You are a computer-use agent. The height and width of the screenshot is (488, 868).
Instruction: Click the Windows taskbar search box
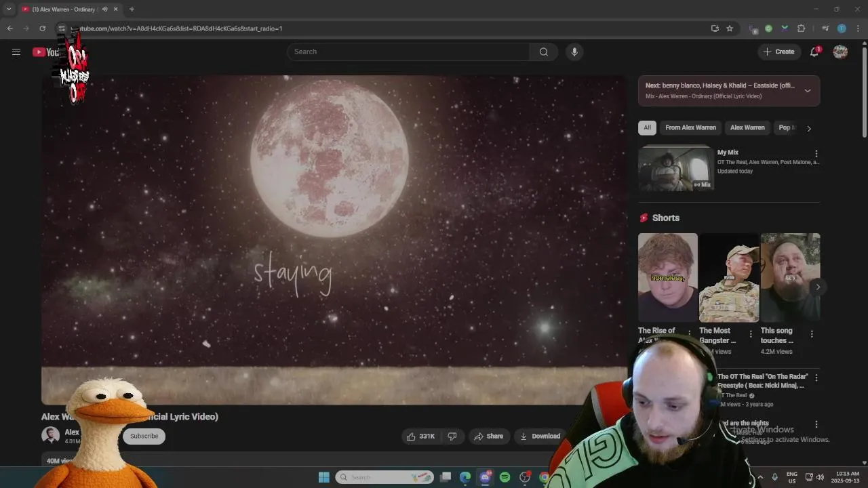pyautogui.click(x=384, y=477)
